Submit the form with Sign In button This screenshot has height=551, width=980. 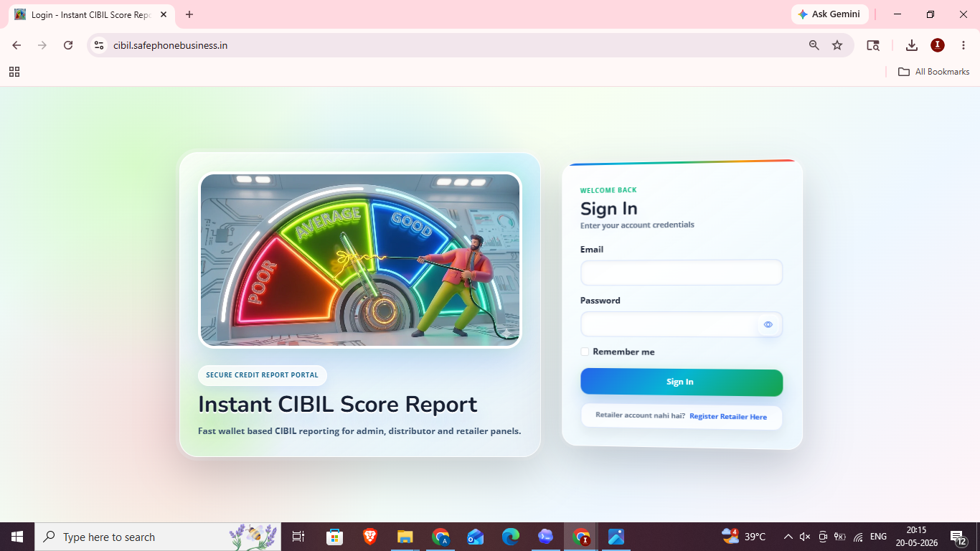pyautogui.click(x=681, y=382)
